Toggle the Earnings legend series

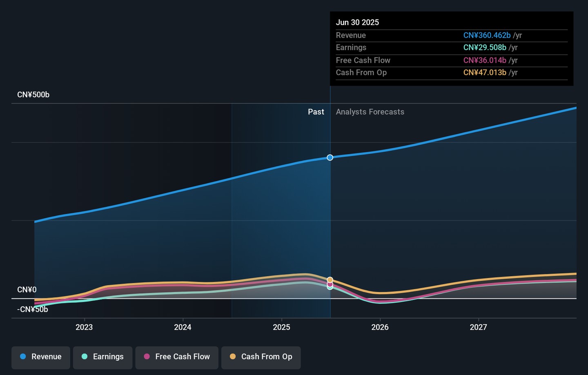coord(102,357)
